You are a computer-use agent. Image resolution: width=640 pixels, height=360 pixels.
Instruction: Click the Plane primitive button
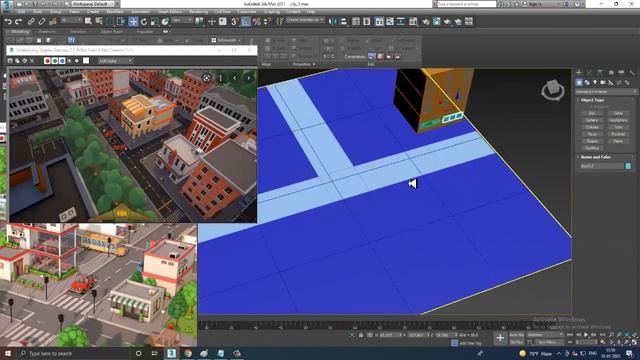pyautogui.click(x=618, y=141)
